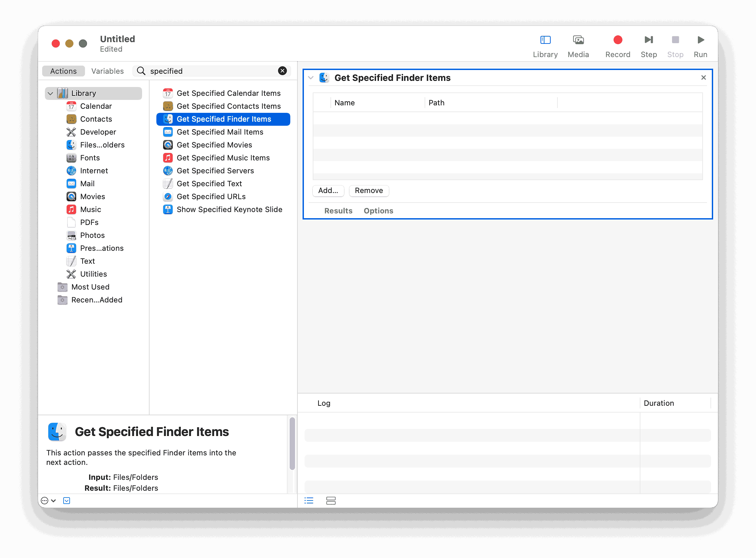Select the Music category in the sidebar
This screenshot has height=558, width=756.
90,209
